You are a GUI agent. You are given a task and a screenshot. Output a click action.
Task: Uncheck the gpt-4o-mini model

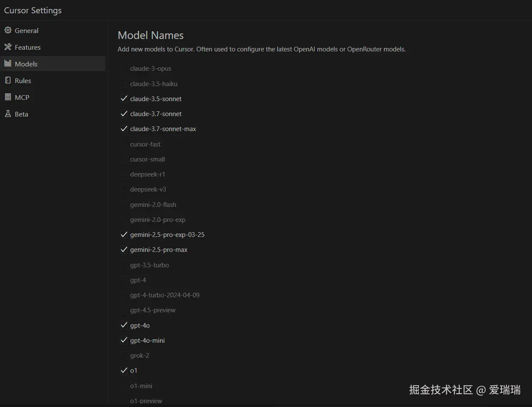click(x=124, y=341)
